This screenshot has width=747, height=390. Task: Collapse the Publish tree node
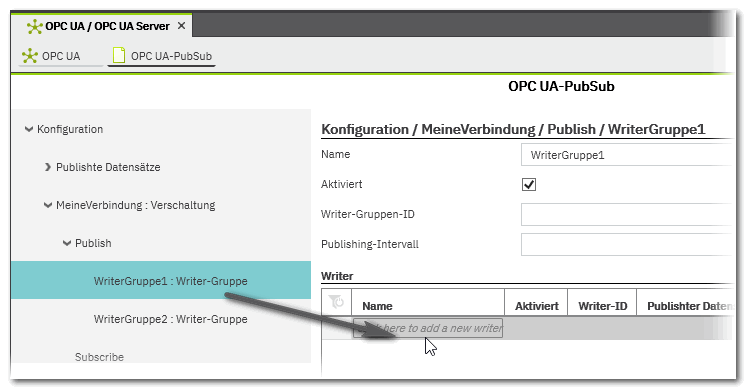click(x=67, y=243)
